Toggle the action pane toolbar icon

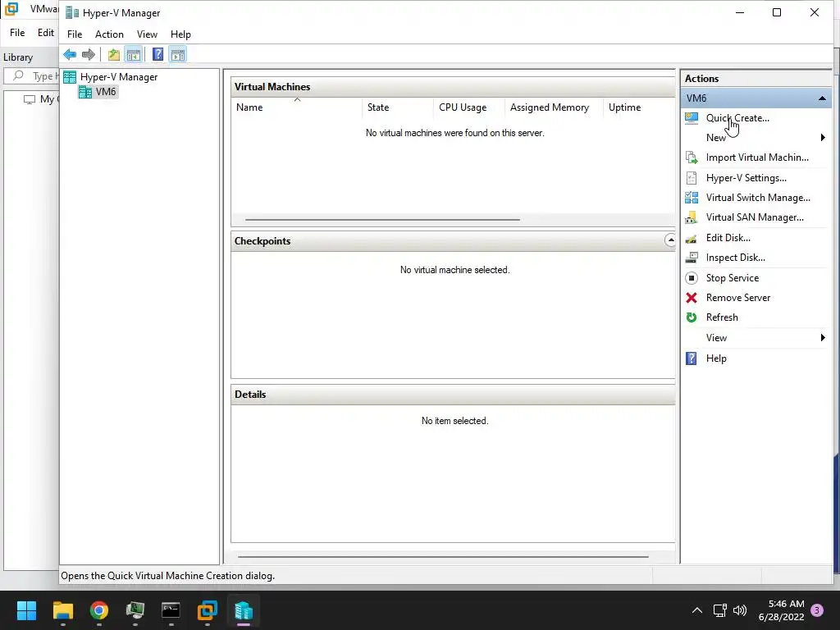[x=178, y=54]
